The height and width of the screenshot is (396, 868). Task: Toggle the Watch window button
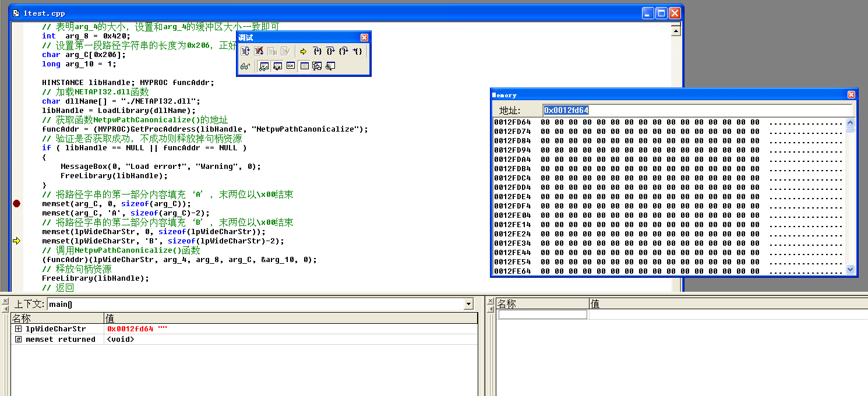pyautogui.click(x=264, y=66)
